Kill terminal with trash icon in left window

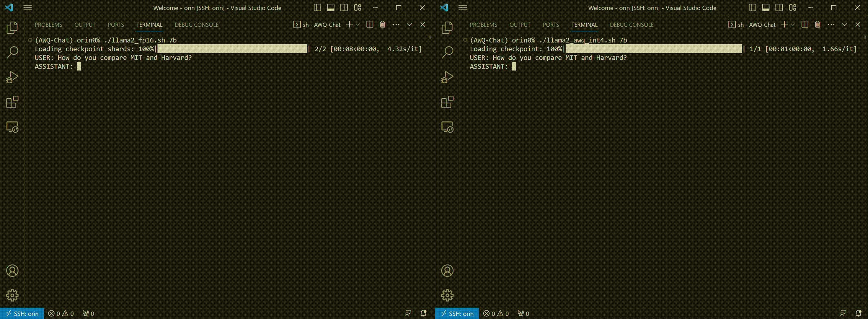(382, 24)
